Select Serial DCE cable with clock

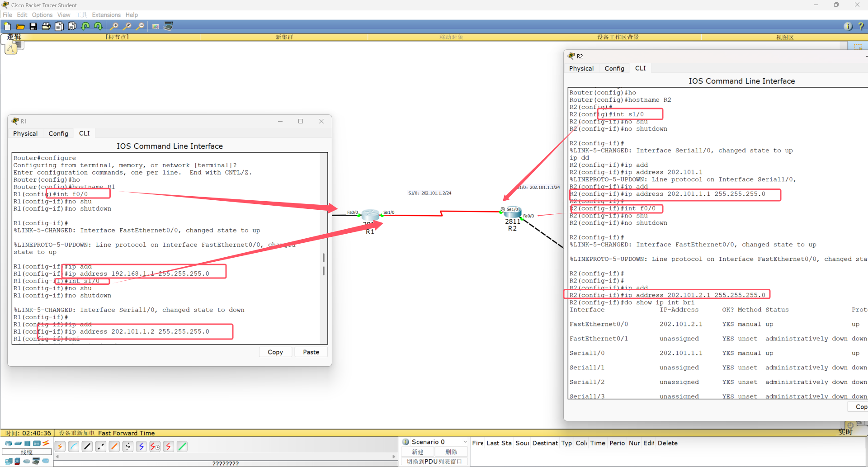(x=155, y=447)
